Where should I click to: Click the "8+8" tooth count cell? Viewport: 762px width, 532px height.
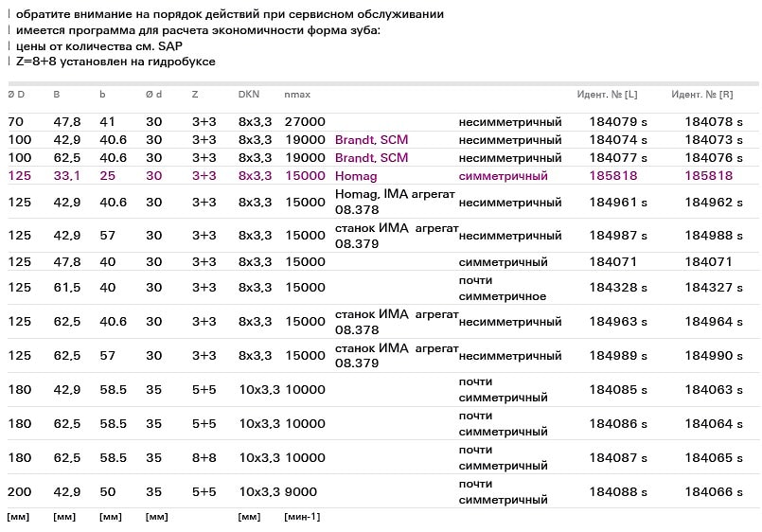coord(204,458)
